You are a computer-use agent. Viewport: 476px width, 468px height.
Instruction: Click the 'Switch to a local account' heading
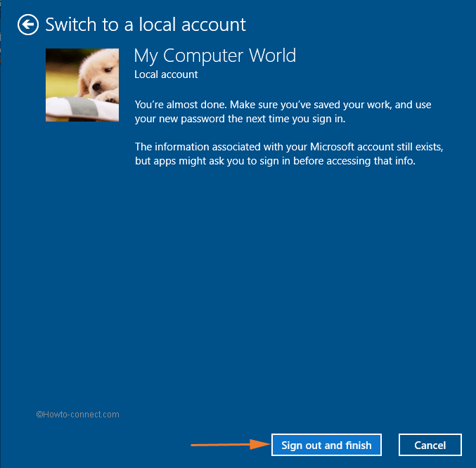tap(146, 25)
